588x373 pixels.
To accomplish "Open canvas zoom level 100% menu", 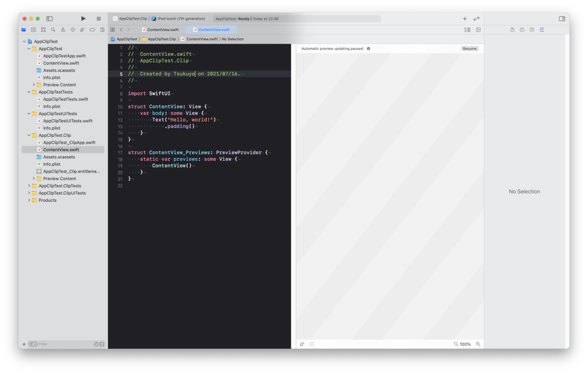I will [x=465, y=344].
